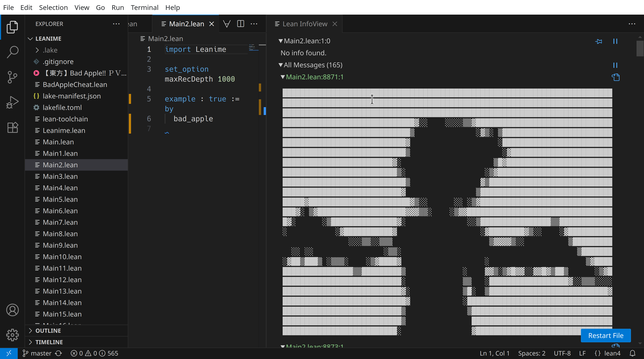The image size is (644, 359).
Task: Open InfoView panel more actions ellipsis
Action: (x=632, y=24)
